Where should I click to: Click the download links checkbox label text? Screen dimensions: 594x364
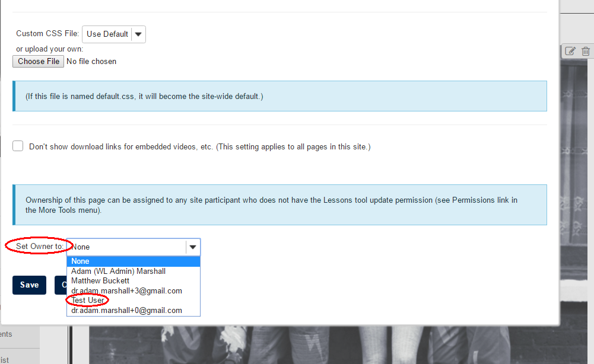[x=199, y=146]
